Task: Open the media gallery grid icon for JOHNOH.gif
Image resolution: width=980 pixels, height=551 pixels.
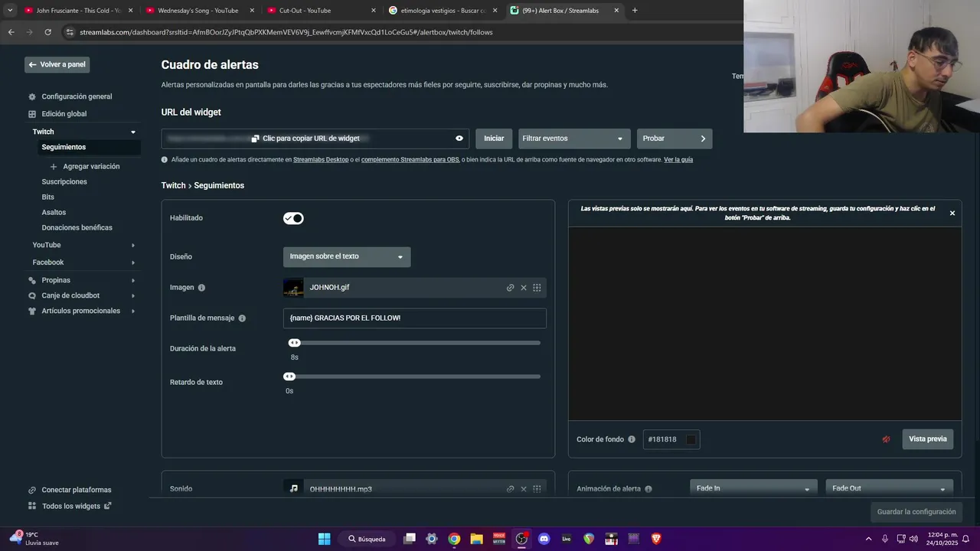Action: (537, 288)
